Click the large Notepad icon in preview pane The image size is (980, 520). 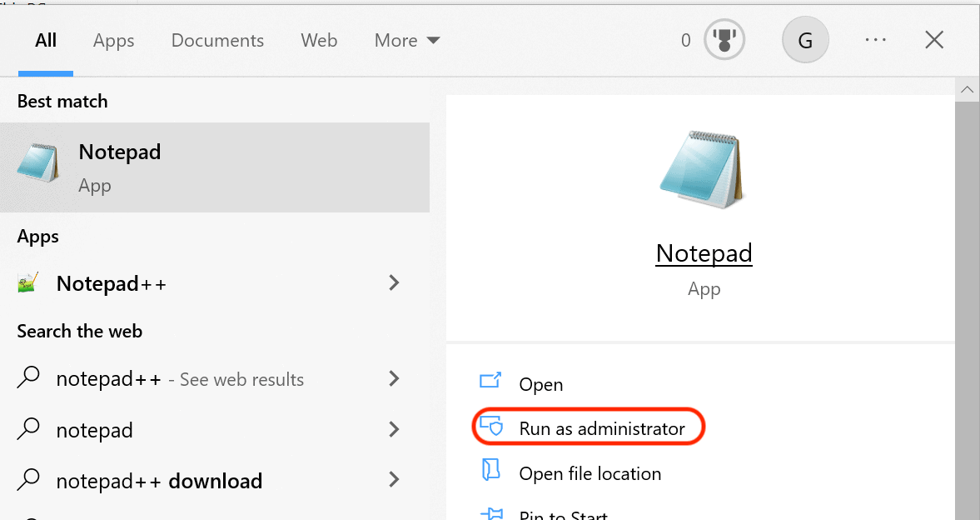(x=702, y=170)
